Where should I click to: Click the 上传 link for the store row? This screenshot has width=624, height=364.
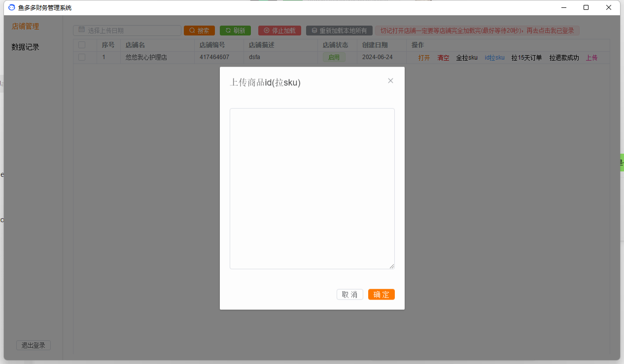coord(591,57)
